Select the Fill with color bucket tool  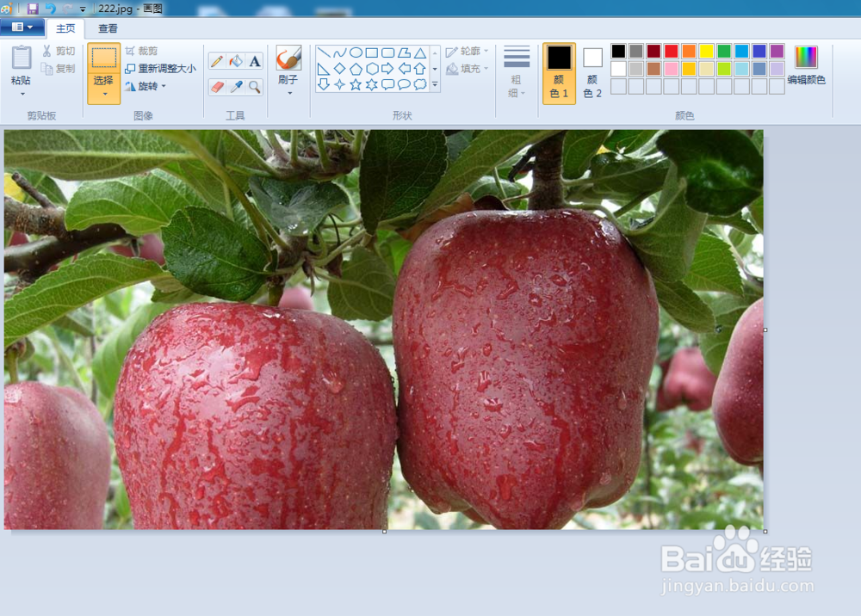click(236, 61)
